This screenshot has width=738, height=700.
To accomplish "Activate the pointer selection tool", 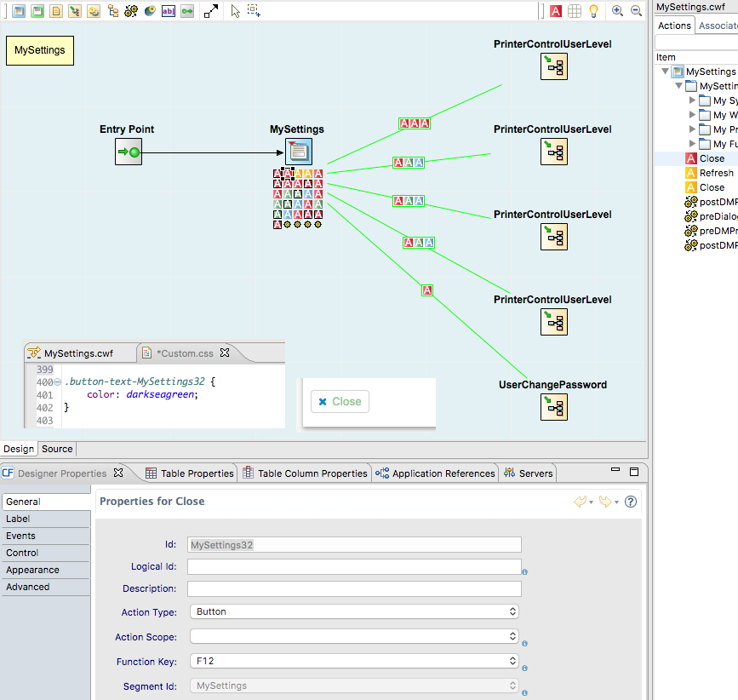I will (235, 11).
